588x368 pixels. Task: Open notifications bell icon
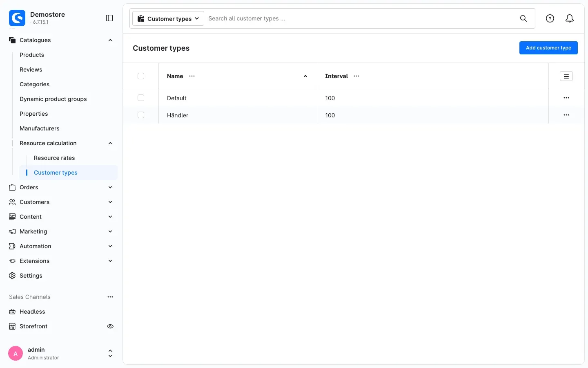coord(570,18)
